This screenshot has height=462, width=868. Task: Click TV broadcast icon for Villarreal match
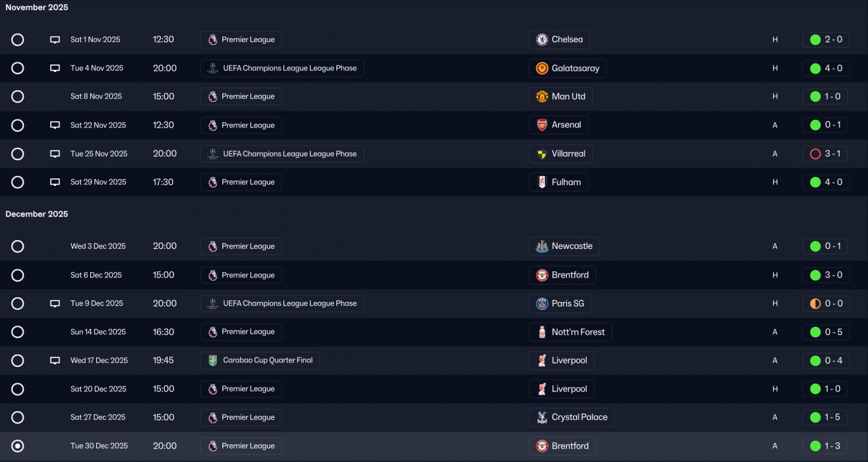pyautogui.click(x=55, y=154)
